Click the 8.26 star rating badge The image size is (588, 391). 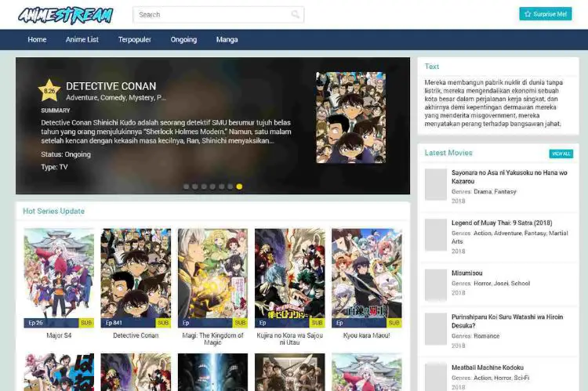[49, 90]
